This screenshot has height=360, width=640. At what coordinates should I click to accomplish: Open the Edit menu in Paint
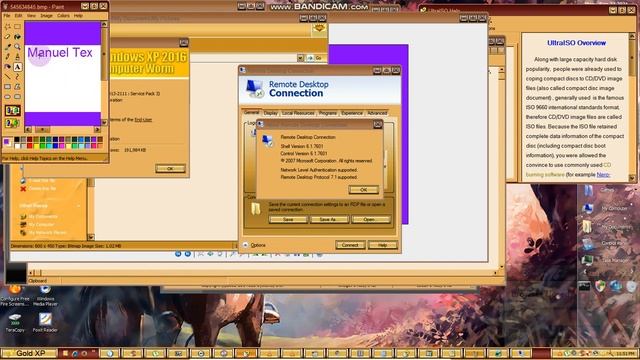point(18,16)
